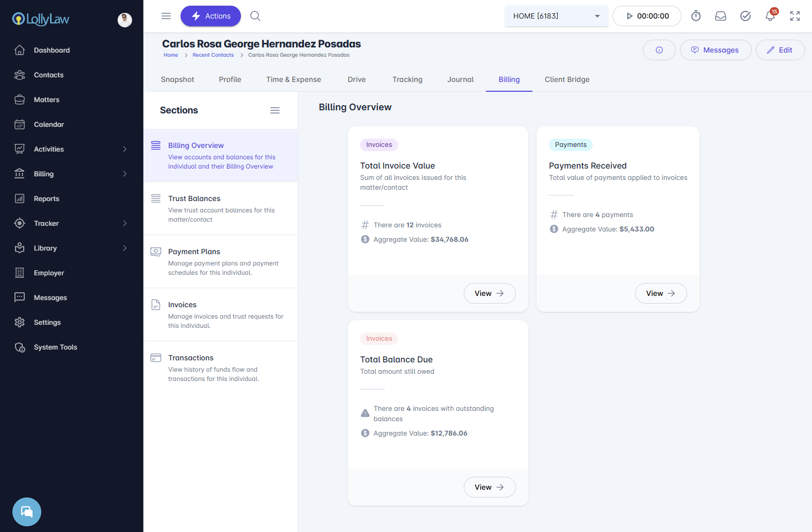Select the Payment Plans section
812x532 pixels.
click(x=221, y=261)
